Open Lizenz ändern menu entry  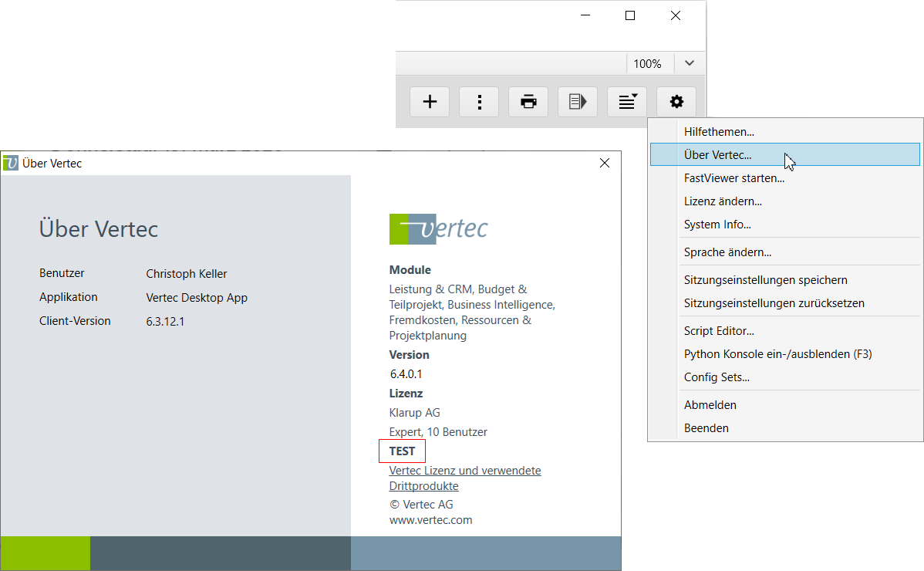pos(723,201)
